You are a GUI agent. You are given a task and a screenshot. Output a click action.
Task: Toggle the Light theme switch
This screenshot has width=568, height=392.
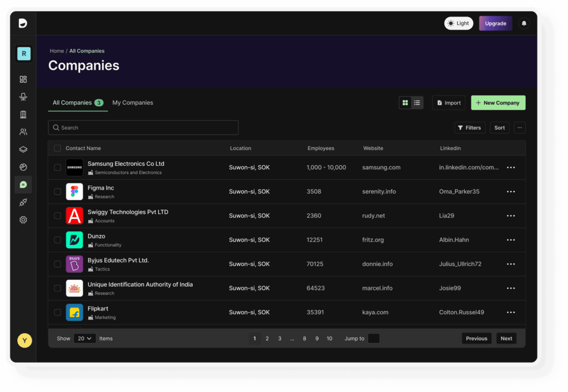[459, 23]
